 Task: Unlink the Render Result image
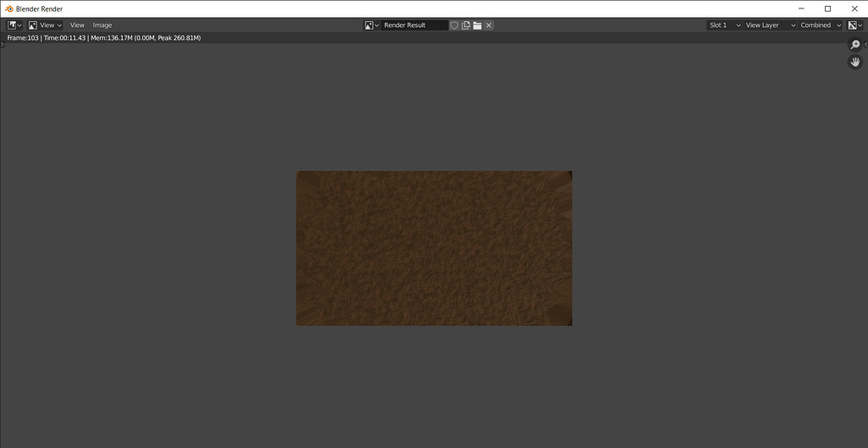489,25
